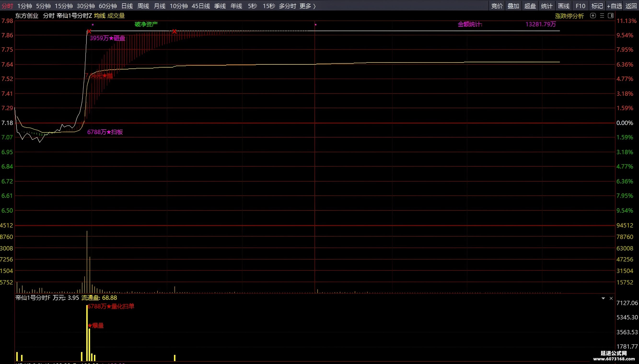Close the 帝仙1号分时F indicator panel
Screen dimensions: 639x364
click(x=611, y=298)
